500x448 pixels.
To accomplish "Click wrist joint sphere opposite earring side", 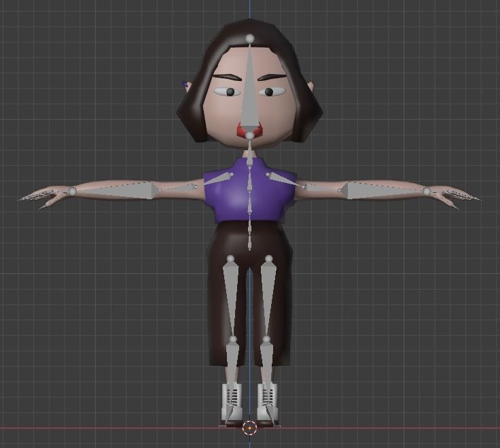I will coord(427,192).
